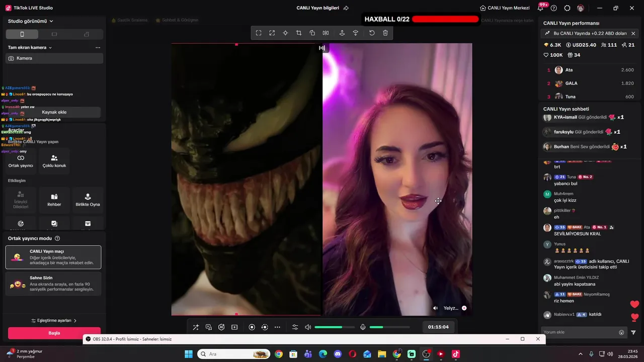644x362 pixels.
Task: Open the three-dot menu beside Tam ekran kamera
Action: pos(98,47)
